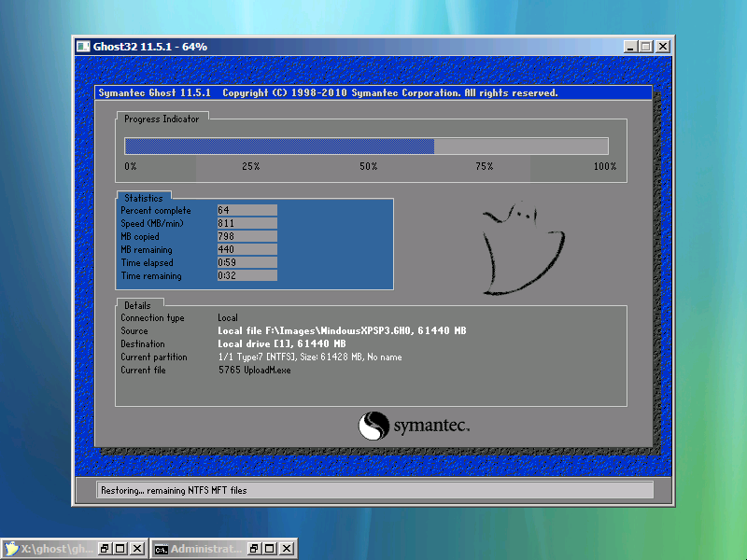Switch to Administrator command prompt taskbar button
747x560 pixels.
224,549
